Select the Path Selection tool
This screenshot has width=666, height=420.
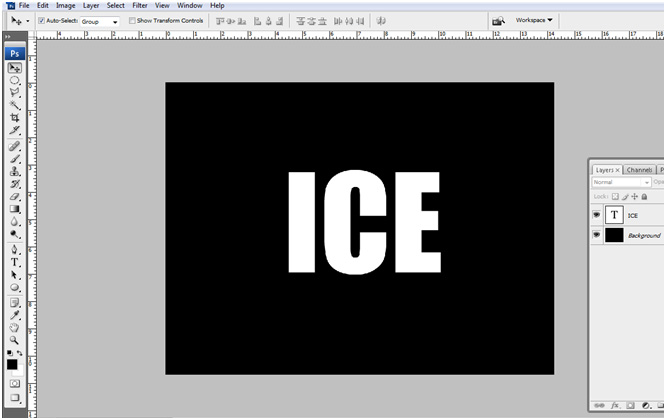pos(15,275)
